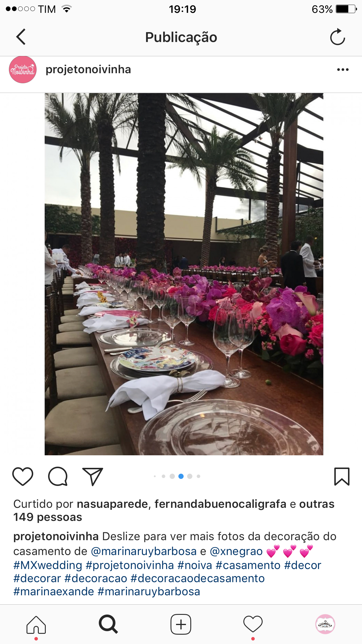Open @xnegrao mention link

[236, 551]
